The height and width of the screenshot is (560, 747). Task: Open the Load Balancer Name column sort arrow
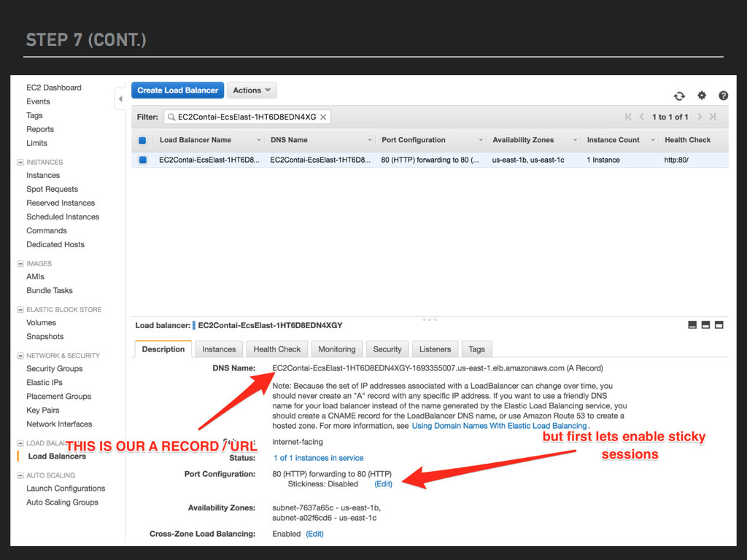click(259, 140)
